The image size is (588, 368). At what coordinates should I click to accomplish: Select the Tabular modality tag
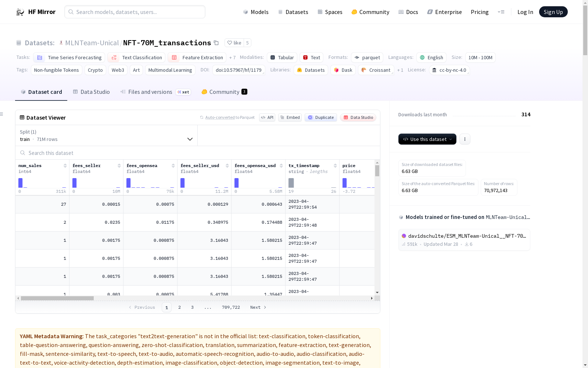(282, 57)
